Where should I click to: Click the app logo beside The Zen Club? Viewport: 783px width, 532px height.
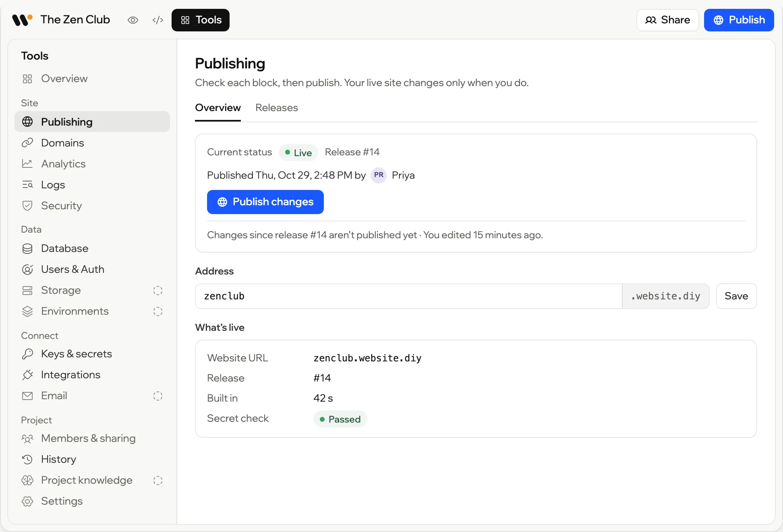[x=22, y=20]
